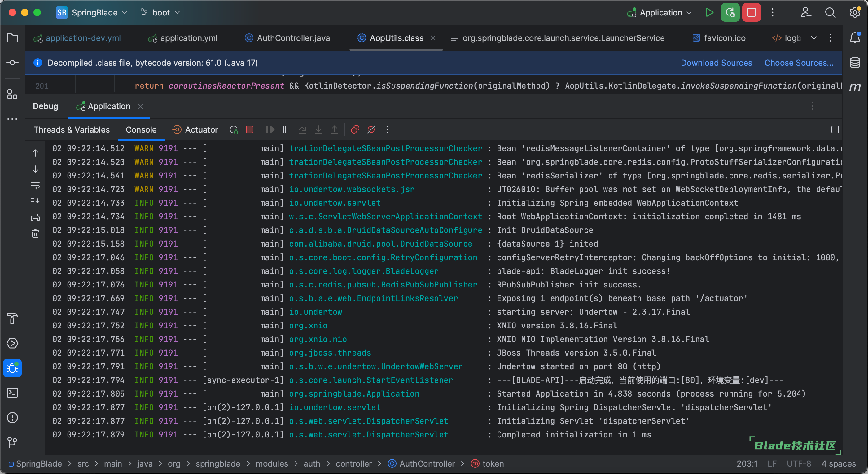Open LauncherService editor tab
Screen dimensions: 868x474
[558, 38]
